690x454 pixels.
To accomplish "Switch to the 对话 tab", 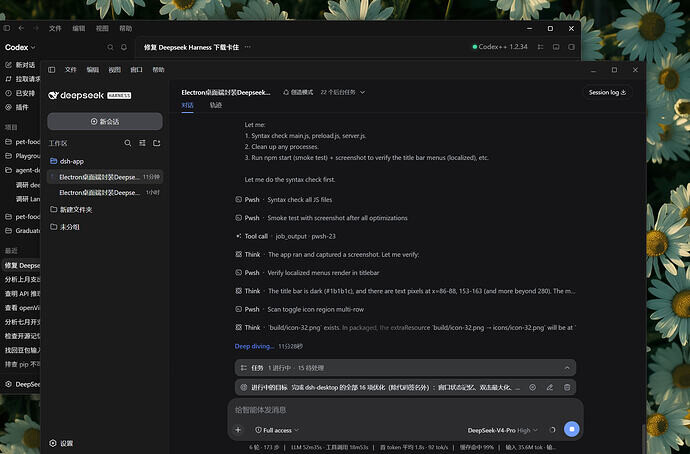I will [x=187, y=105].
